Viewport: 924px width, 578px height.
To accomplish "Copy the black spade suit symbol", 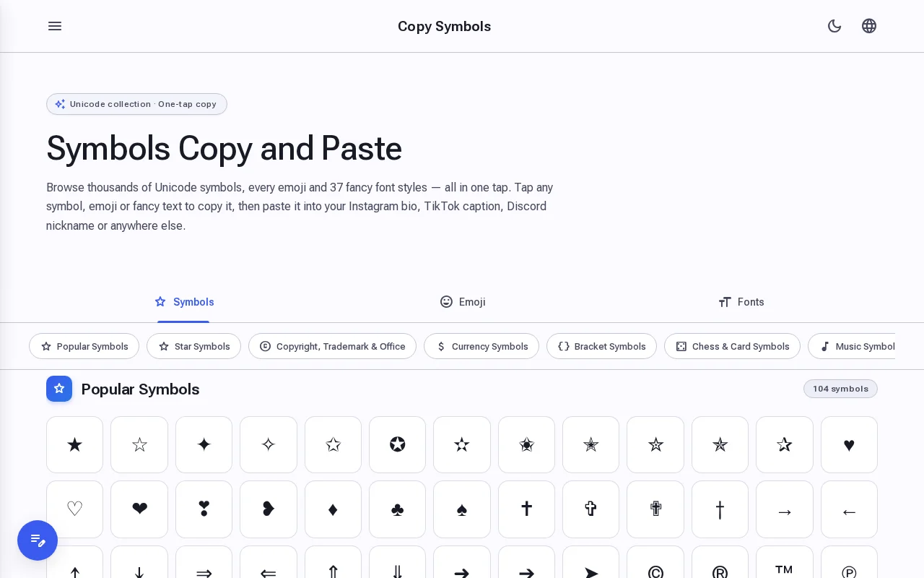I will [462, 509].
